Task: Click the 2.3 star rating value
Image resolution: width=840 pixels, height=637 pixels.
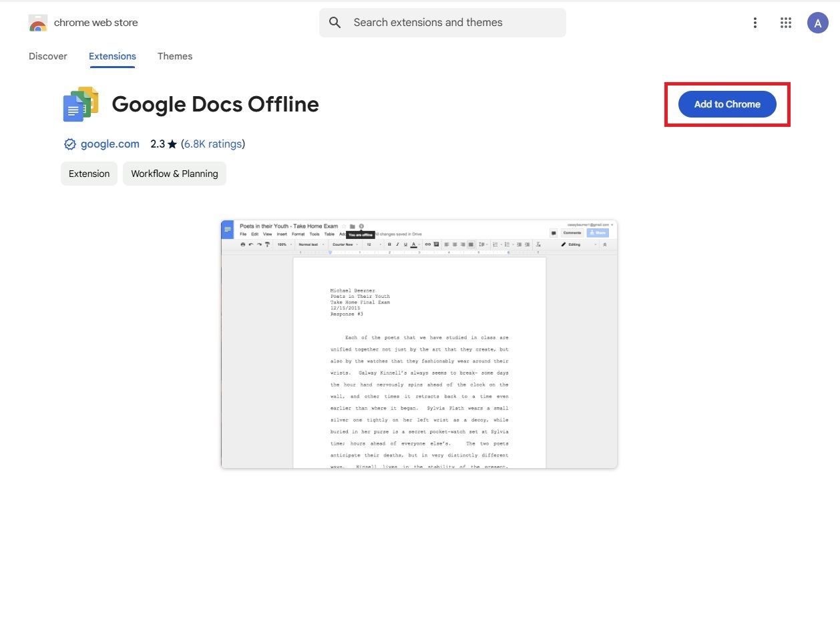Action: point(164,144)
